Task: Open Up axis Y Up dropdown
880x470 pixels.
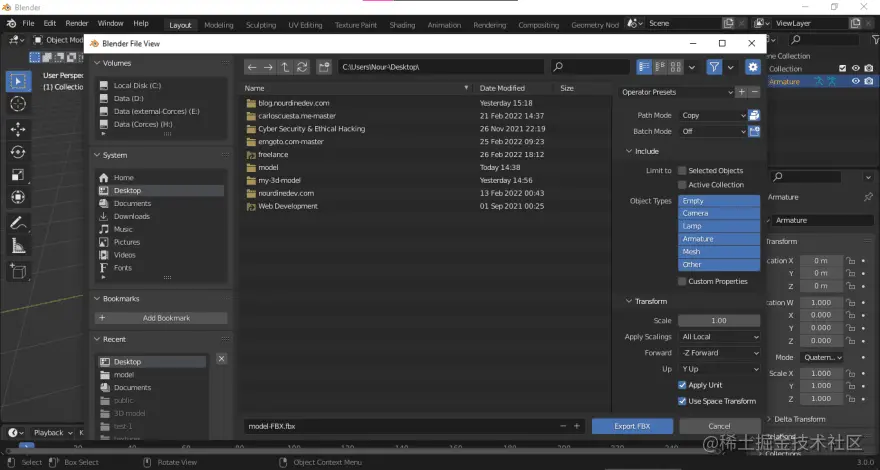Action: (719, 369)
